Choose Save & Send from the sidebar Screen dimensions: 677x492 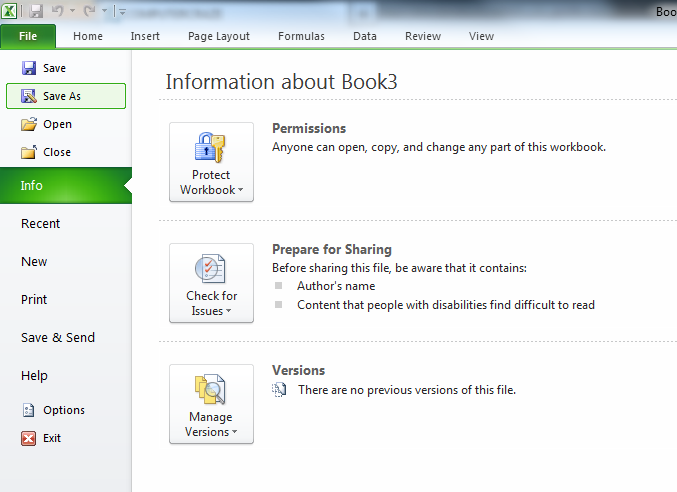58,338
